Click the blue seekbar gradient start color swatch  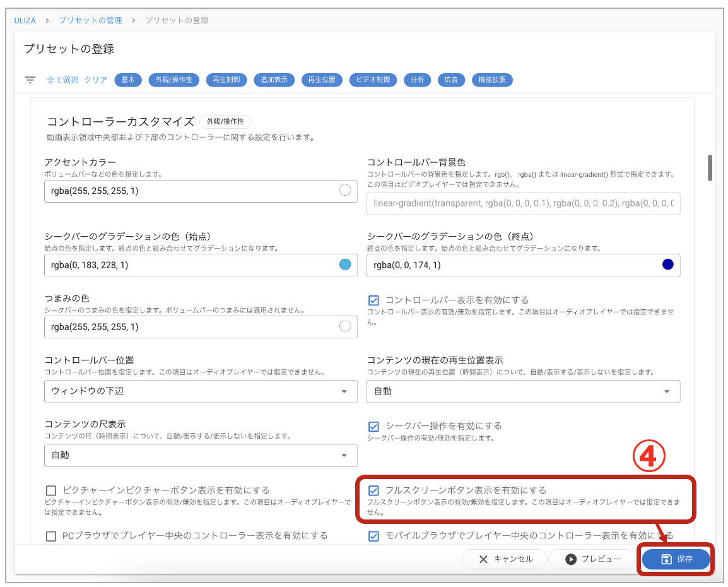[344, 264]
